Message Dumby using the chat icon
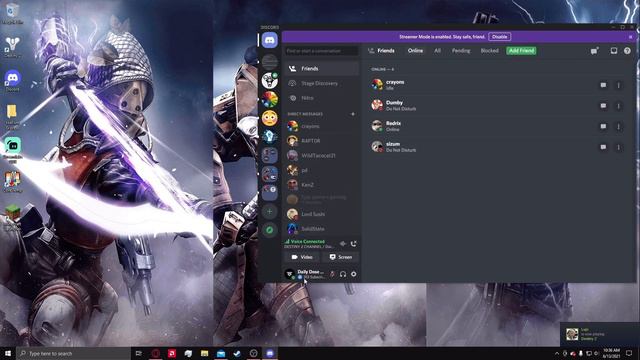Viewport: 640px width, 360px height. (603, 106)
